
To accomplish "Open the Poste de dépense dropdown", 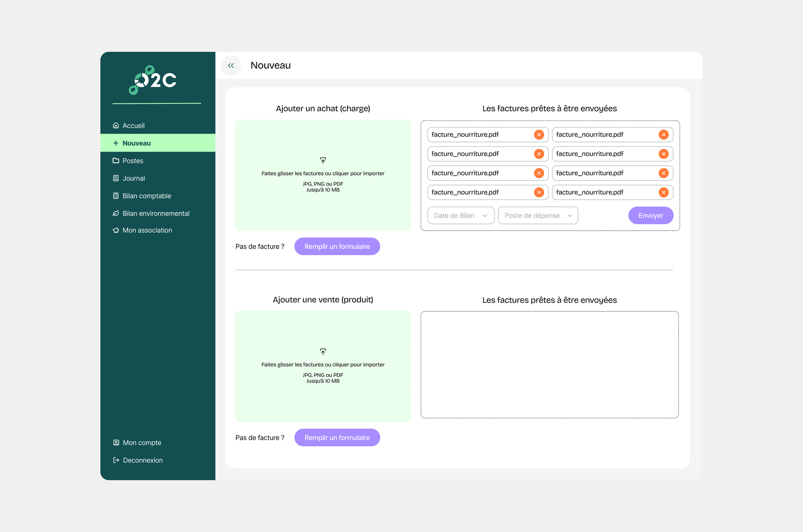I will tap(538, 216).
